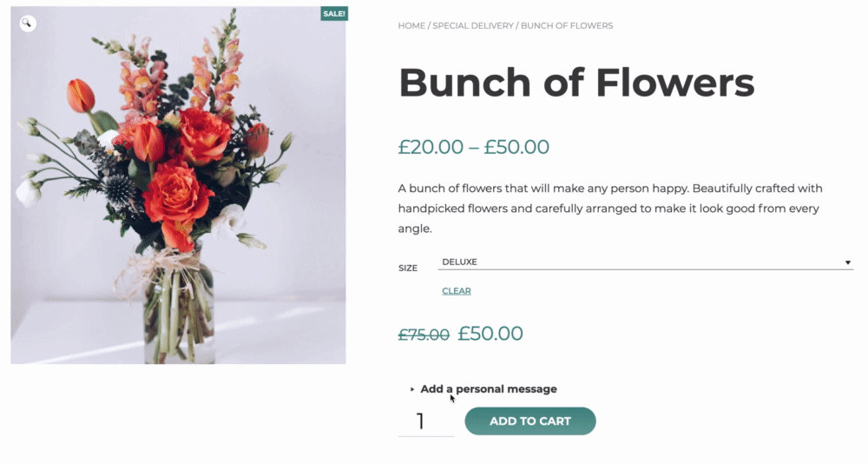868x464 pixels.
Task: Clear the selected size option
Action: coord(457,291)
